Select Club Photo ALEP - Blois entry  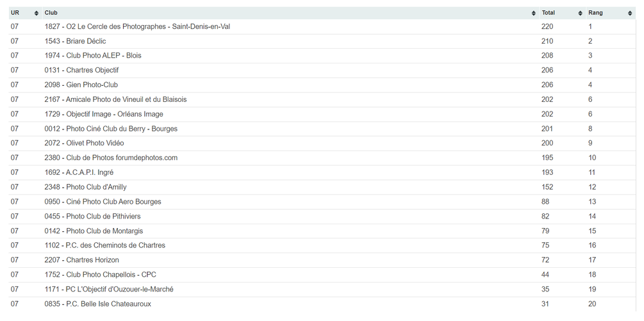pyautogui.click(x=93, y=56)
